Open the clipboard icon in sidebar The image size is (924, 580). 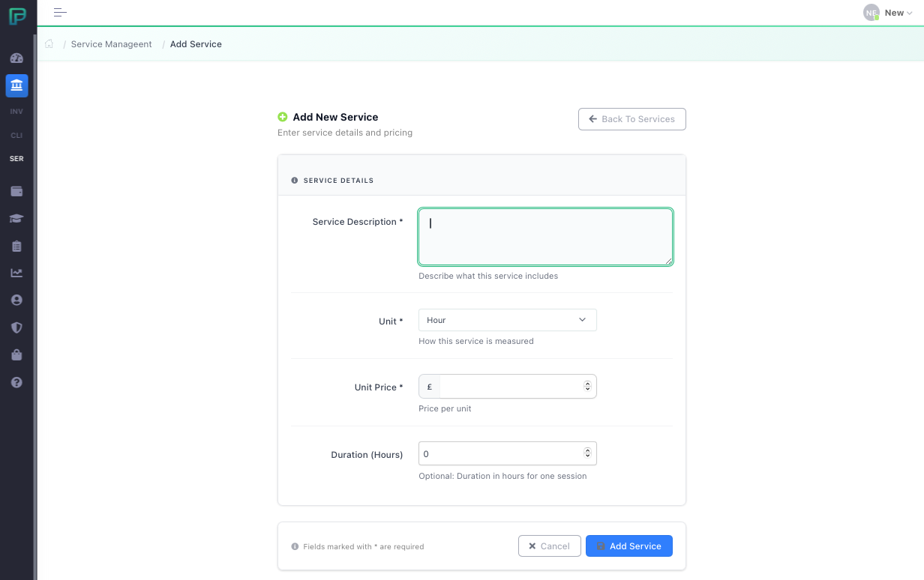click(x=16, y=247)
